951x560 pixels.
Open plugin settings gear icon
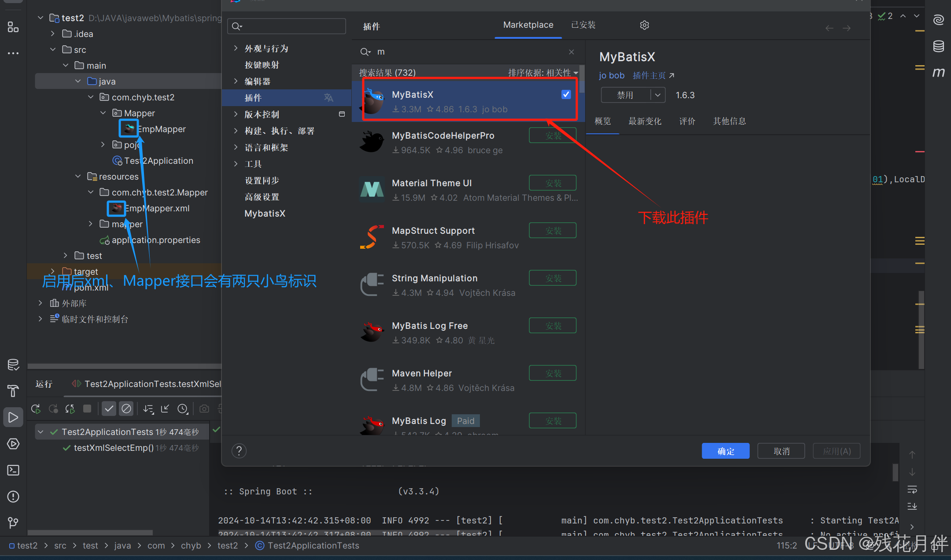[x=644, y=25]
